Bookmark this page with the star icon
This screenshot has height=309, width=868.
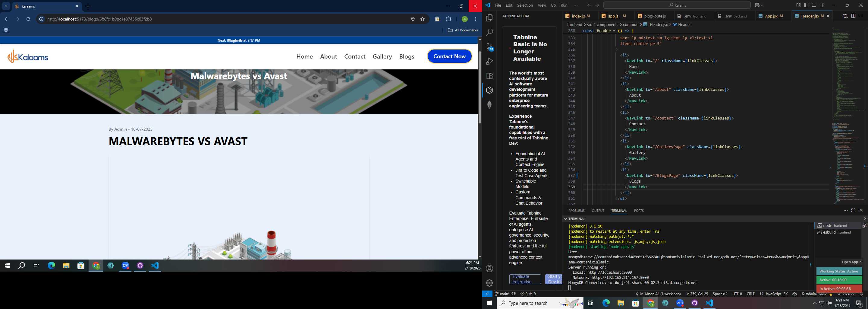click(x=423, y=19)
